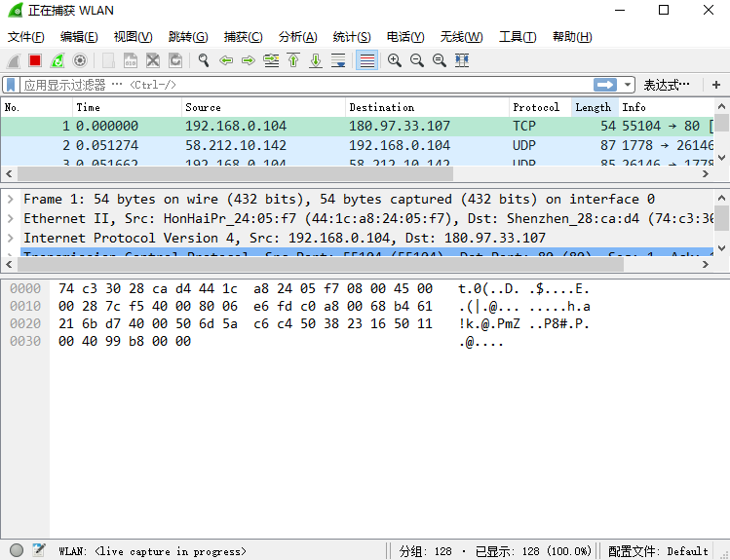Screen dimensions: 730x560
Task: Open capture options gear icon
Action: tap(80, 60)
